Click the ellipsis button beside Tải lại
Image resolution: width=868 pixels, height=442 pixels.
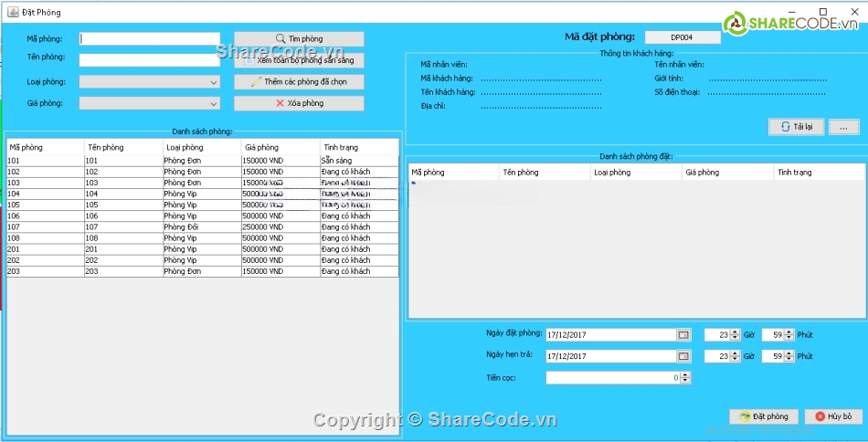tap(843, 127)
